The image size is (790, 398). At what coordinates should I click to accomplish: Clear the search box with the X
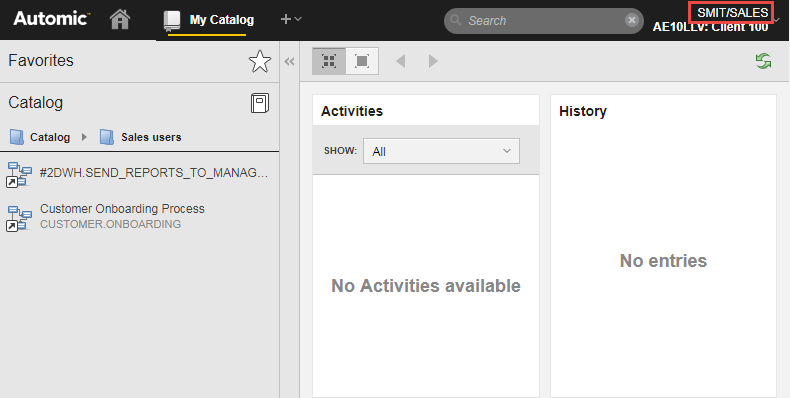point(631,20)
